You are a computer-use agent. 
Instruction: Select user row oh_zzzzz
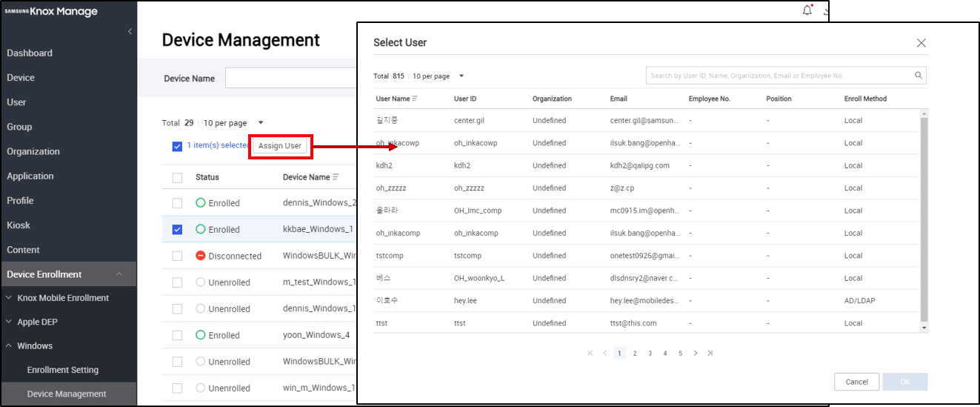tap(647, 188)
